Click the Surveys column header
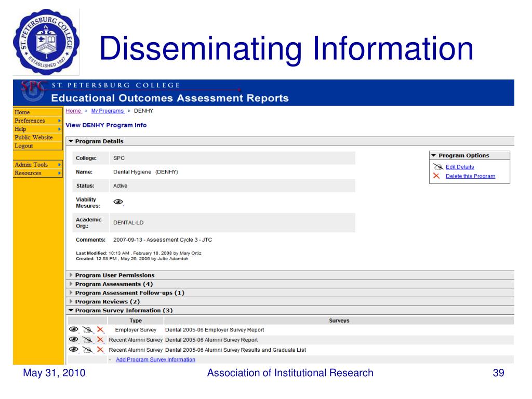 tap(339, 321)
